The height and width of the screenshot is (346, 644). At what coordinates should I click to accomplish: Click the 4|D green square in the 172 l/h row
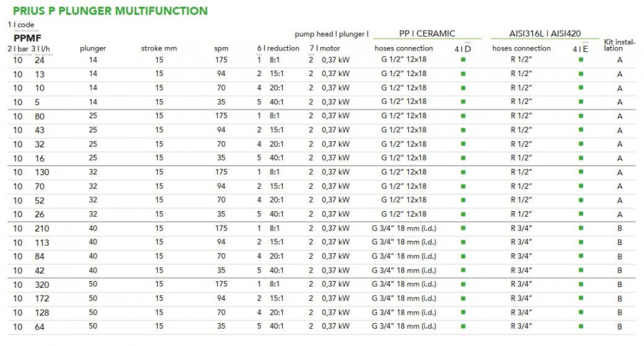463,298
